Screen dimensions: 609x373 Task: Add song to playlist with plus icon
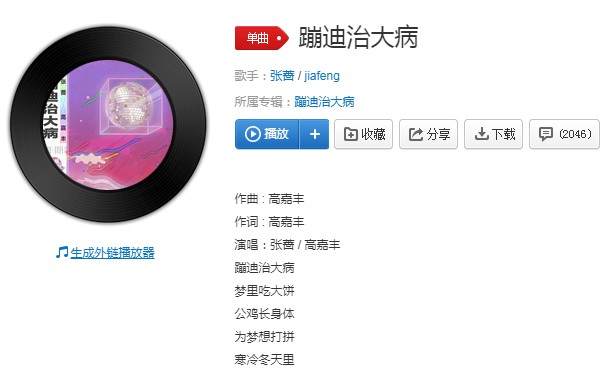315,134
